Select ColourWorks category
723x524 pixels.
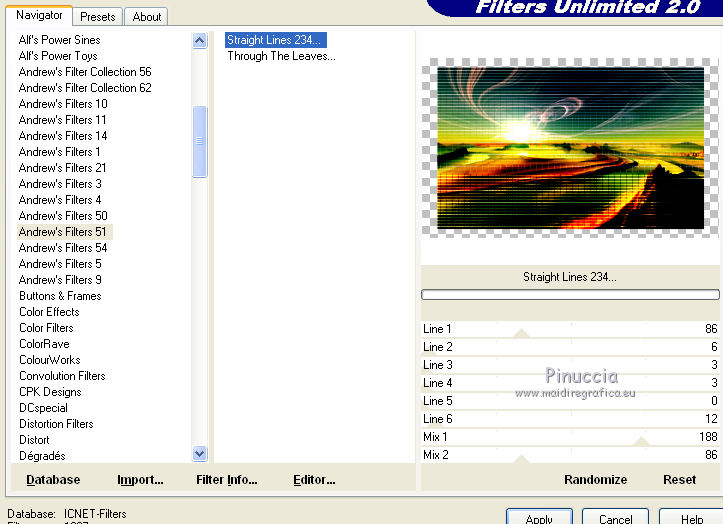pos(50,360)
